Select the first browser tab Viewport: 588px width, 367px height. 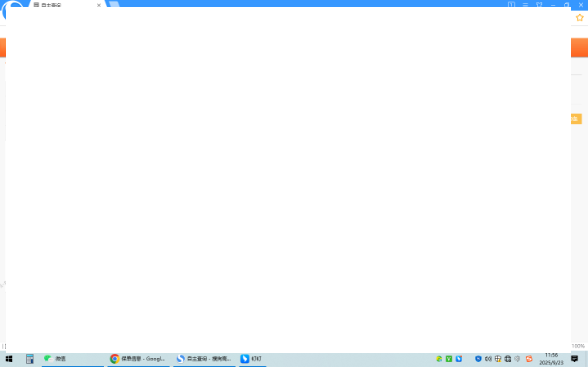pos(64,5)
